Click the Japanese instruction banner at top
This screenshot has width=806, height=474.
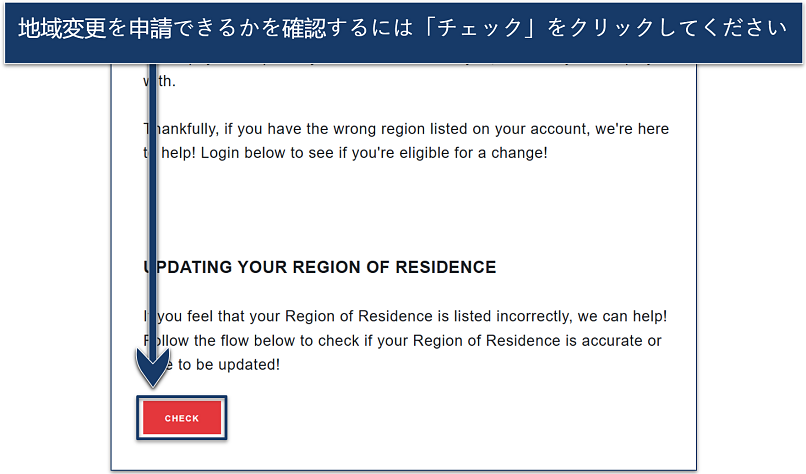pos(402,31)
